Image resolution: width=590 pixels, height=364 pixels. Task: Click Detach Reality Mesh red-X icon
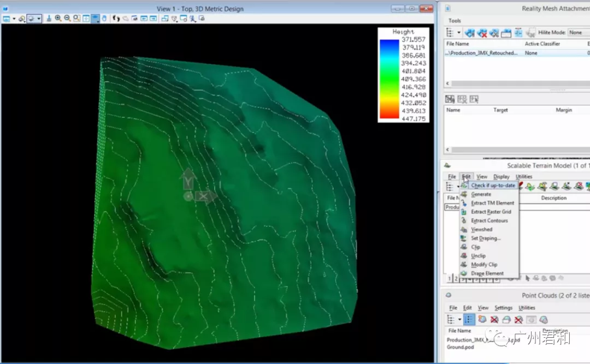(482, 33)
